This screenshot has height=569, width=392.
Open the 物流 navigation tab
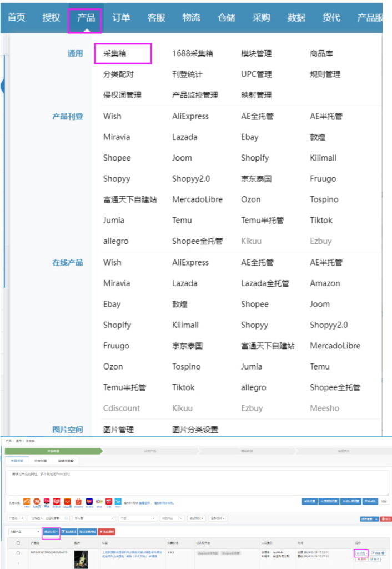coord(191,17)
